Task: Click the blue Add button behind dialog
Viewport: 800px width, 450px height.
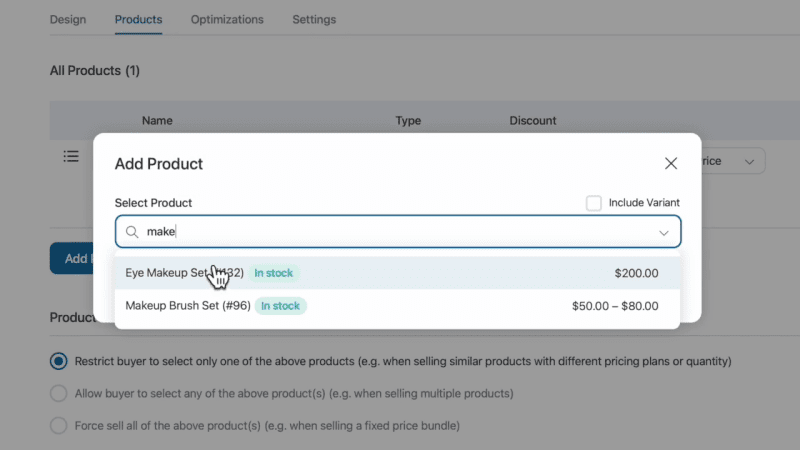Action: [72, 258]
